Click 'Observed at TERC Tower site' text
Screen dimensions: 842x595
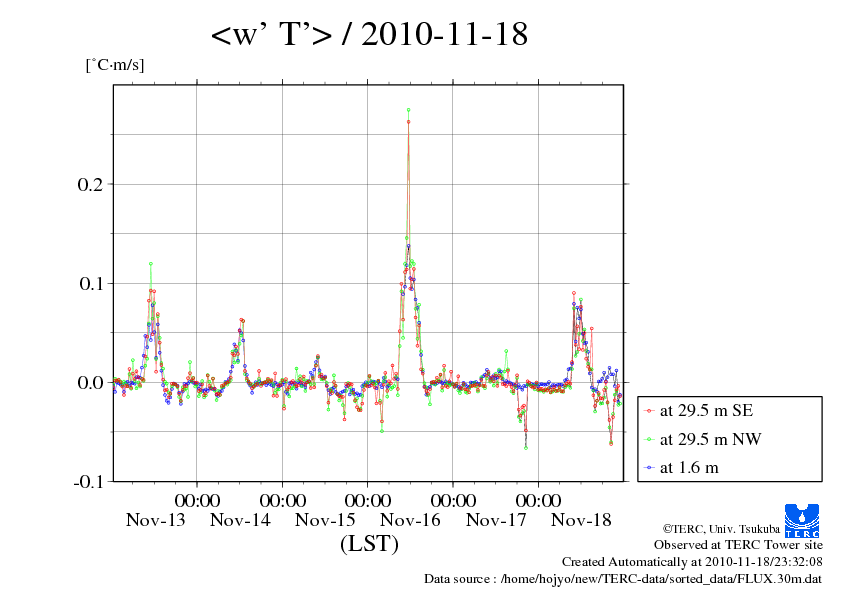click(738, 545)
